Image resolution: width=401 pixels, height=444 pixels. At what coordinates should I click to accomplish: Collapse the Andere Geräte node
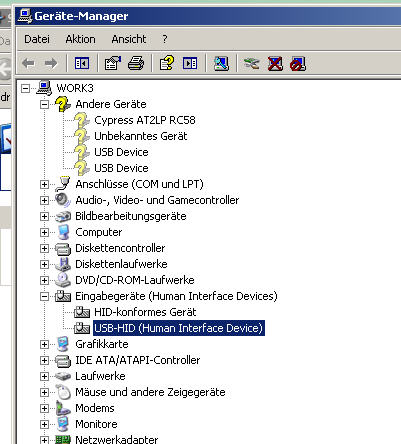[44, 104]
